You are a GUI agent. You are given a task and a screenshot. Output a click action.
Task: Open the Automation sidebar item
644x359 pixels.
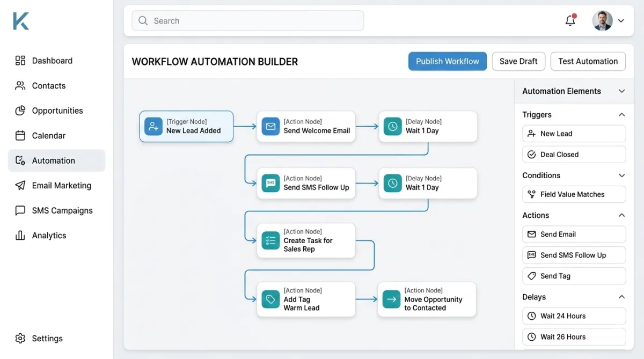(x=56, y=160)
